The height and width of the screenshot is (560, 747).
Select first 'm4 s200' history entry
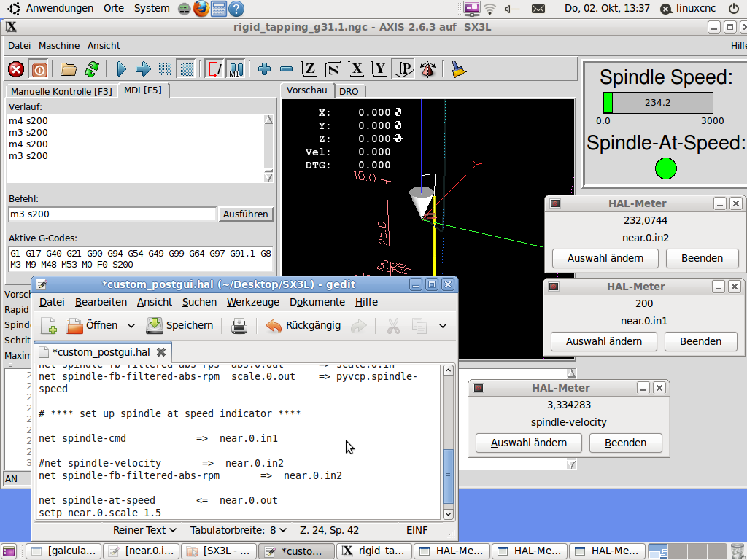28,121
